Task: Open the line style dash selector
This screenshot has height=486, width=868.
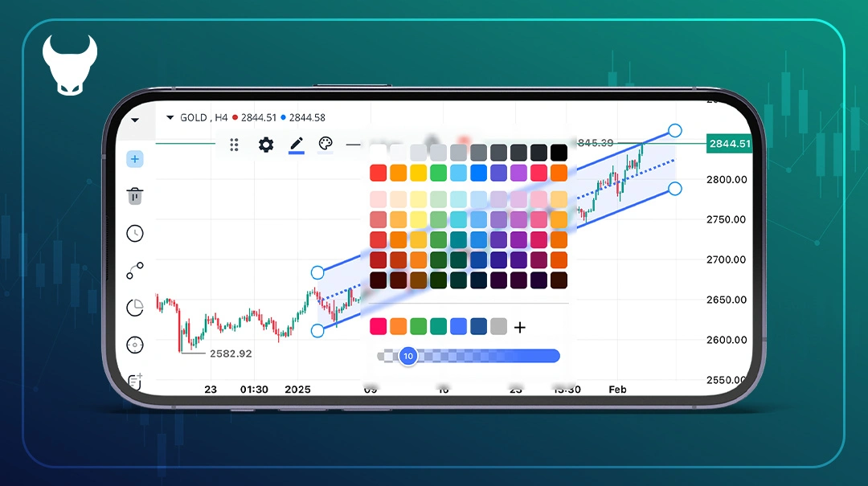Action: tap(354, 145)
